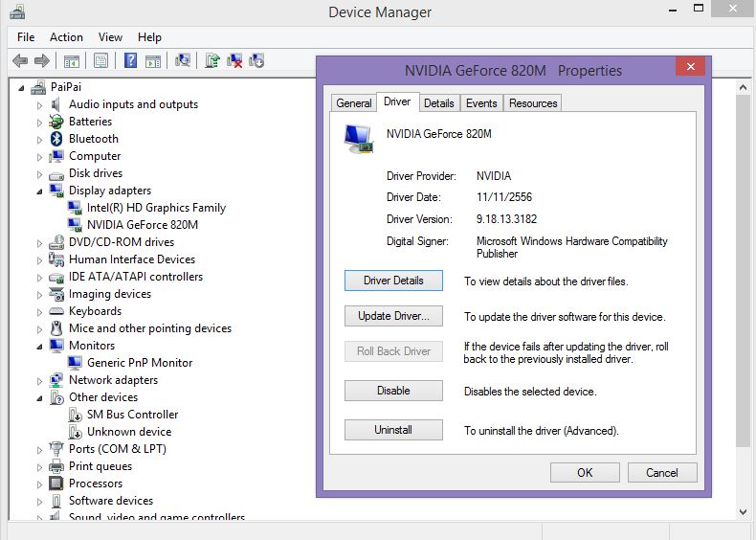Screen dimensions: 756x540
Task: Click the Bluetooth category icon
Action: (x=56, y=139)
